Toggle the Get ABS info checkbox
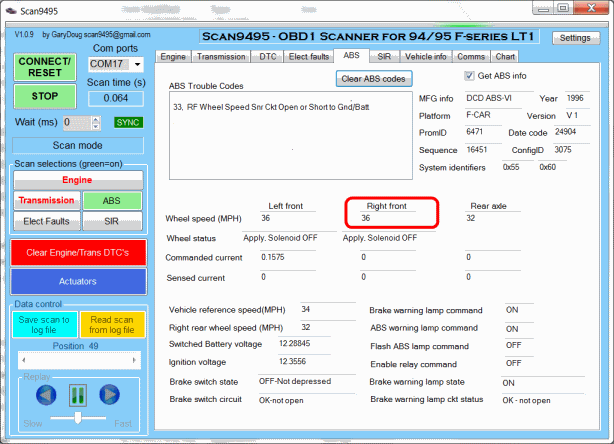 tap(470, 76)
